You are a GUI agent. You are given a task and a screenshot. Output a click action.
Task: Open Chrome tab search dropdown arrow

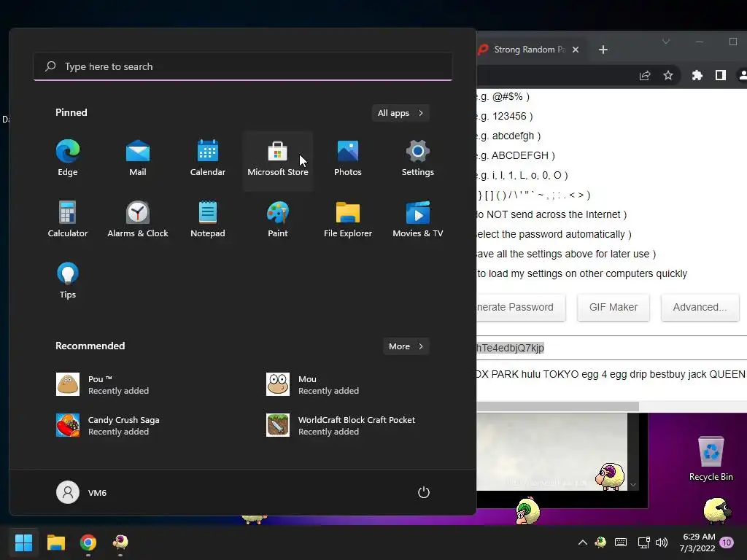point(666,42)
